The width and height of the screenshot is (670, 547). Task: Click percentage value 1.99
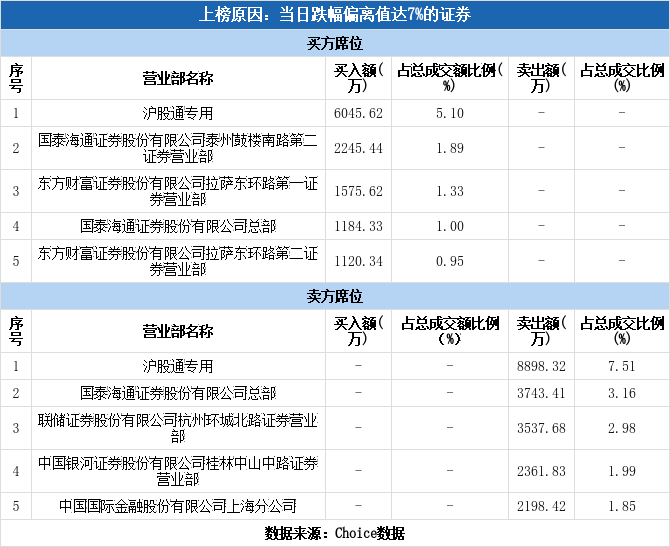tap(622, 471)
